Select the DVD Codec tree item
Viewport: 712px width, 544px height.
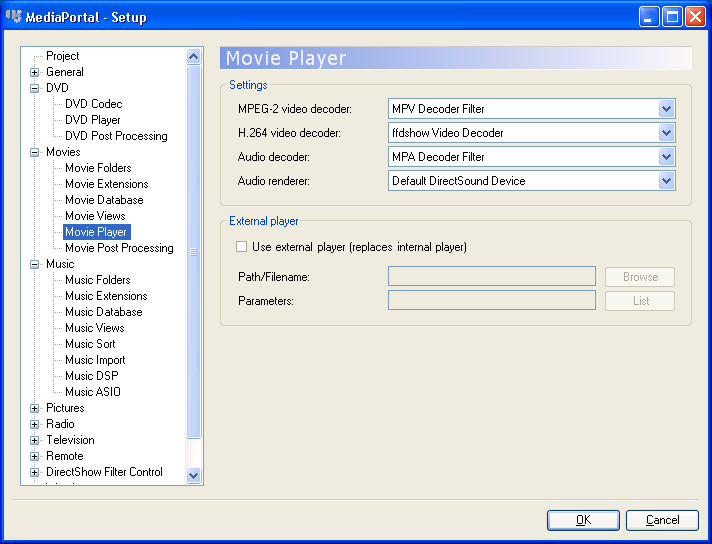(93, 104)
